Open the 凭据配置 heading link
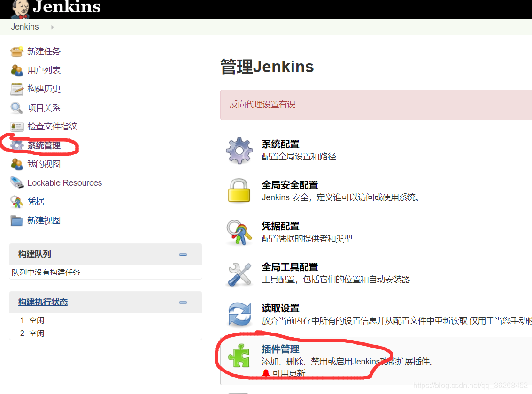Screen dimensions: 532x394 [281, 226]
